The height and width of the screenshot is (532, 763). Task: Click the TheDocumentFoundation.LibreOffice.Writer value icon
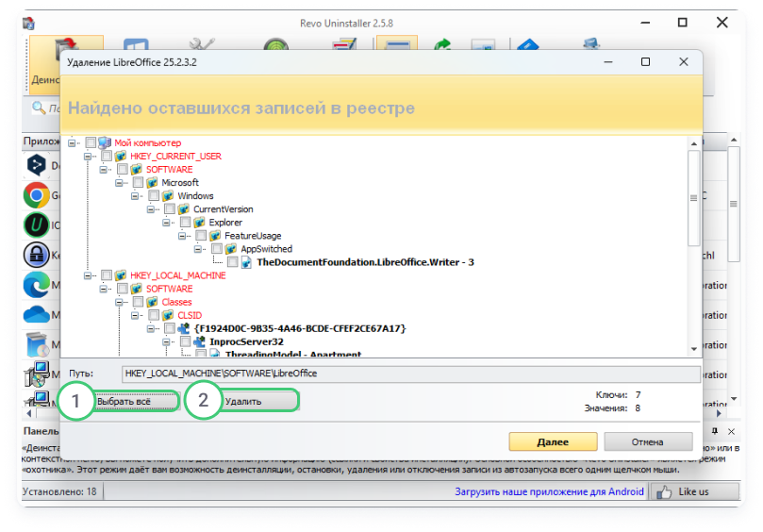[247, 262]
